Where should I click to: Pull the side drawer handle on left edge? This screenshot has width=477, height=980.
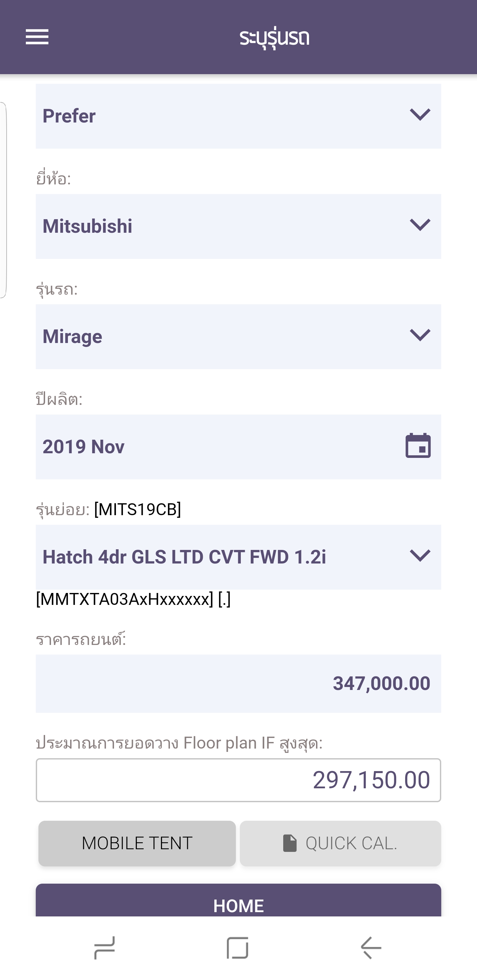pyautogui.click(x=3, y=200)
